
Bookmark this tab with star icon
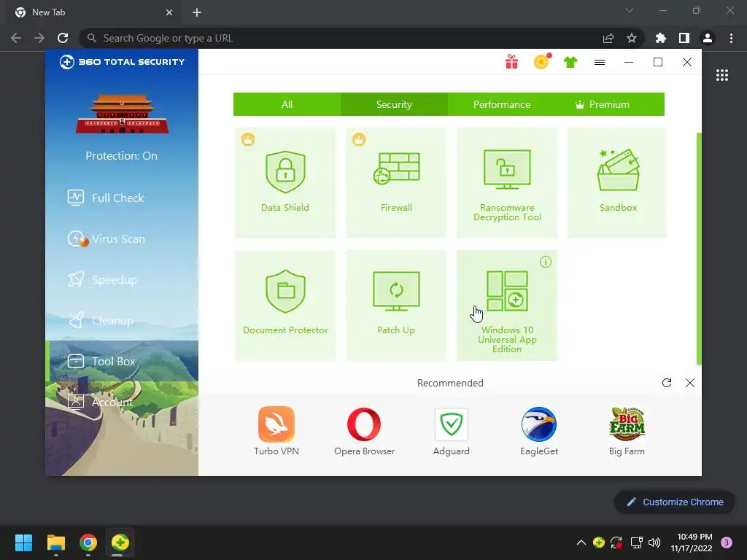coord(632,38)
